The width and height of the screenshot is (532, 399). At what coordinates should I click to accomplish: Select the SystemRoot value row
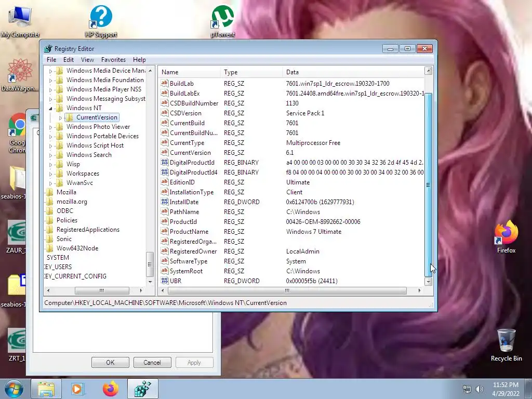pos(291,271)
